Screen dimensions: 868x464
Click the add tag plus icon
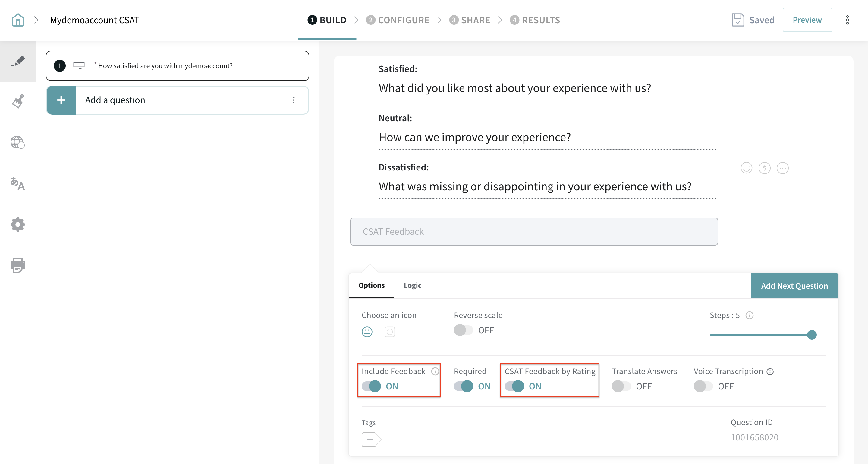tap(371, 440)
